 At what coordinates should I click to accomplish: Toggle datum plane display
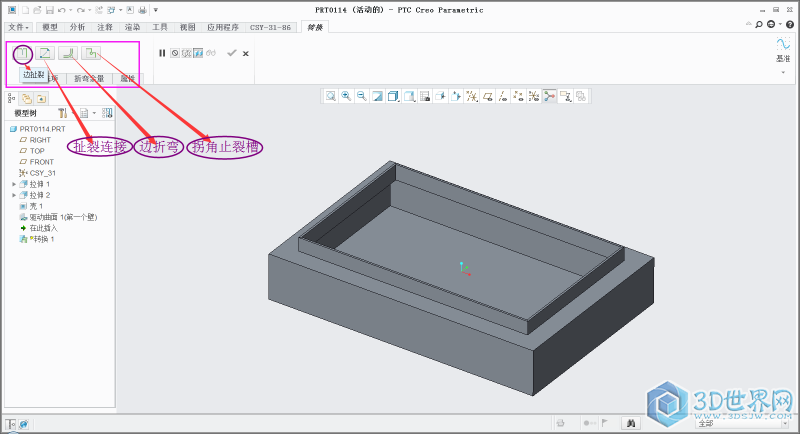[488, 96]
